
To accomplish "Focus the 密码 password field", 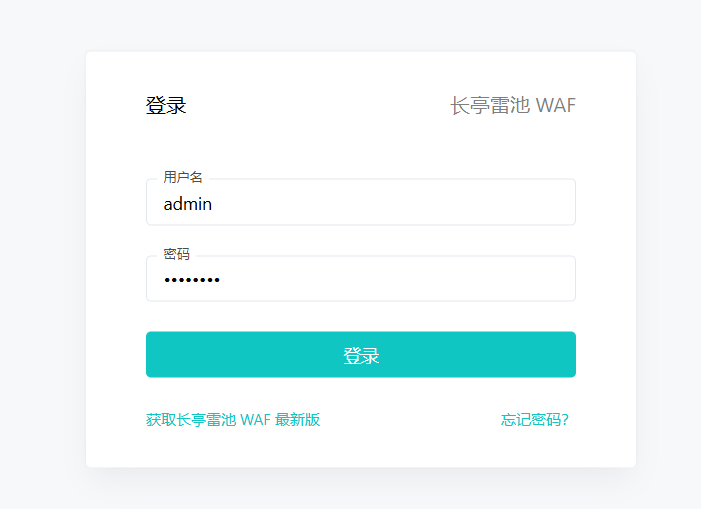I will tap(360, 279).
